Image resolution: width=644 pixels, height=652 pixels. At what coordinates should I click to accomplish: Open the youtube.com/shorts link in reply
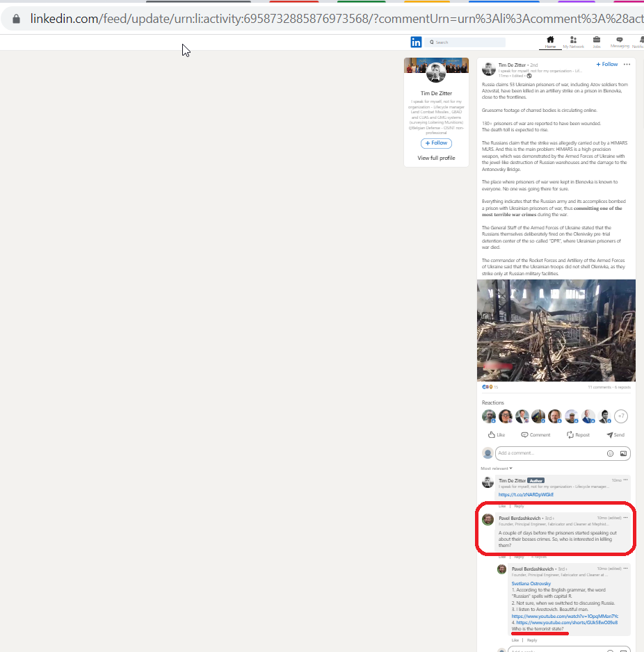click(x=567, y=623)
